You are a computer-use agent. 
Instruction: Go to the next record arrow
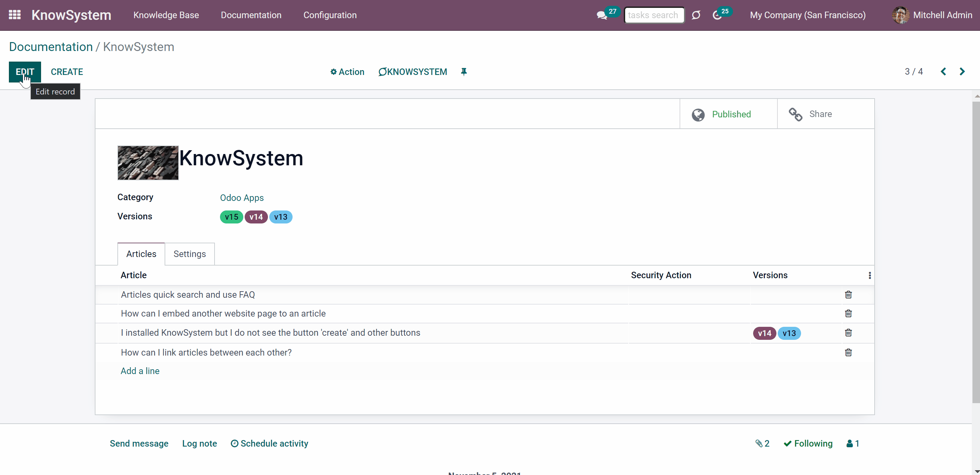coord(962,72)
